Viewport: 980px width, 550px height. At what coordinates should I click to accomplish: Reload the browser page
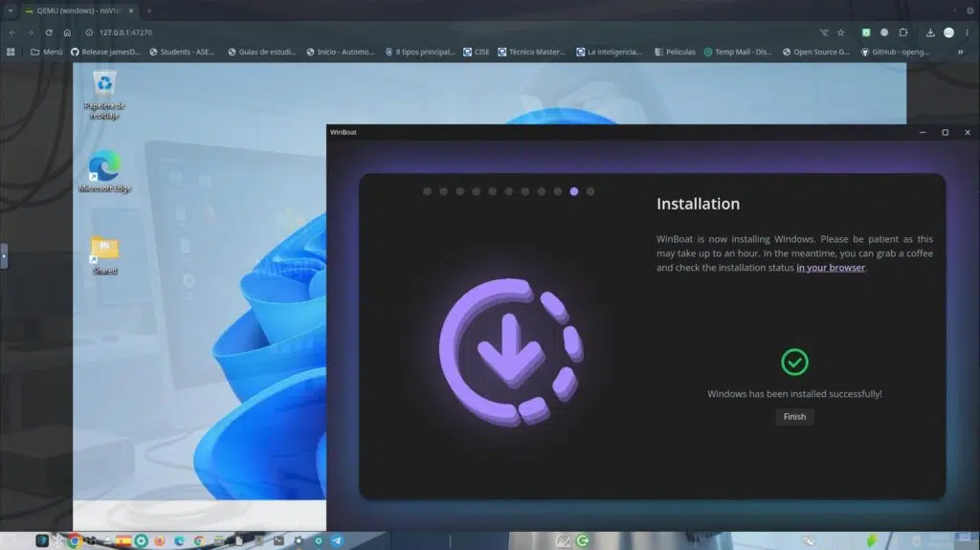point(49,33)
